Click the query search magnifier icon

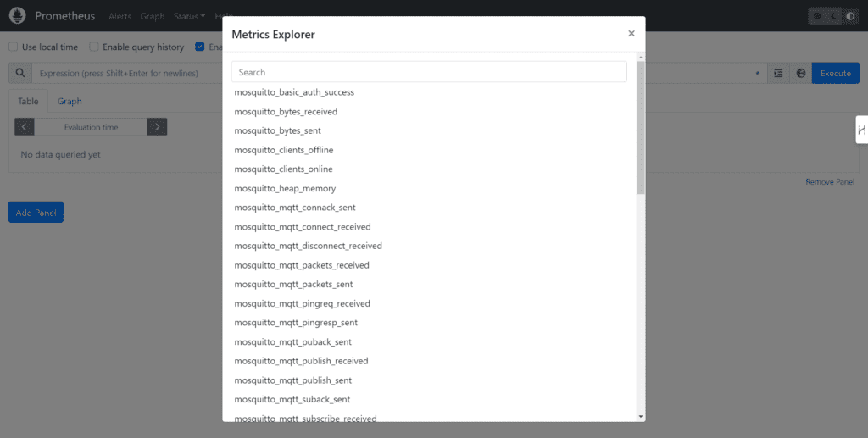(20, 73)
